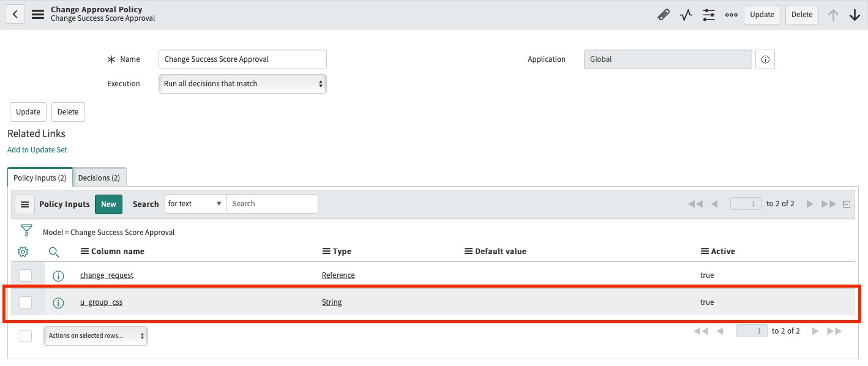This screenshot has height=366, width=868.
Task: Click the Active 'true' cell for u_group_css
Action: point(707,302)
